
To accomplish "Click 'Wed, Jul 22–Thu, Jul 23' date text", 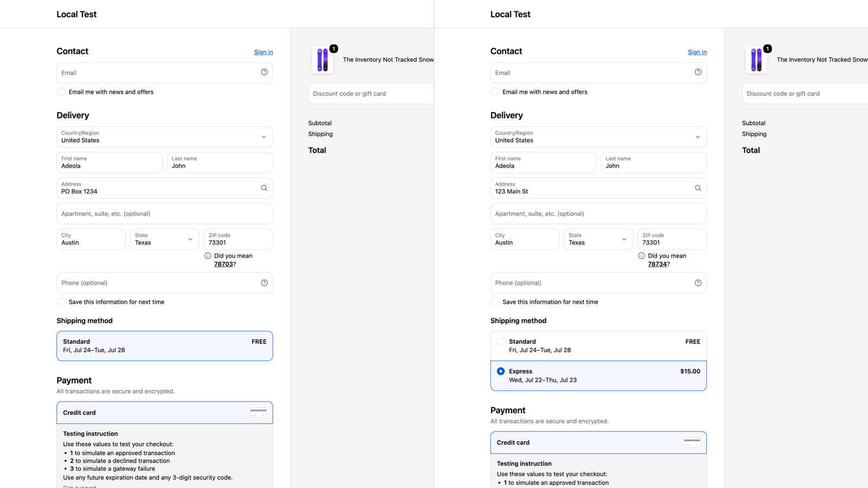I will point(542,380).
